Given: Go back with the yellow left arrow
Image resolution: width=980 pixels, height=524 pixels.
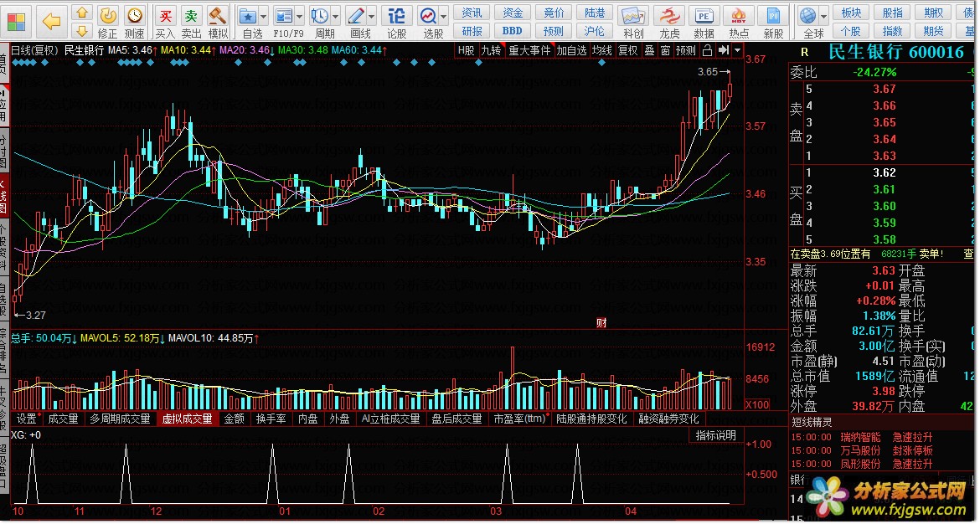Looking at the screenshot, I should click(x=51, y=21).
